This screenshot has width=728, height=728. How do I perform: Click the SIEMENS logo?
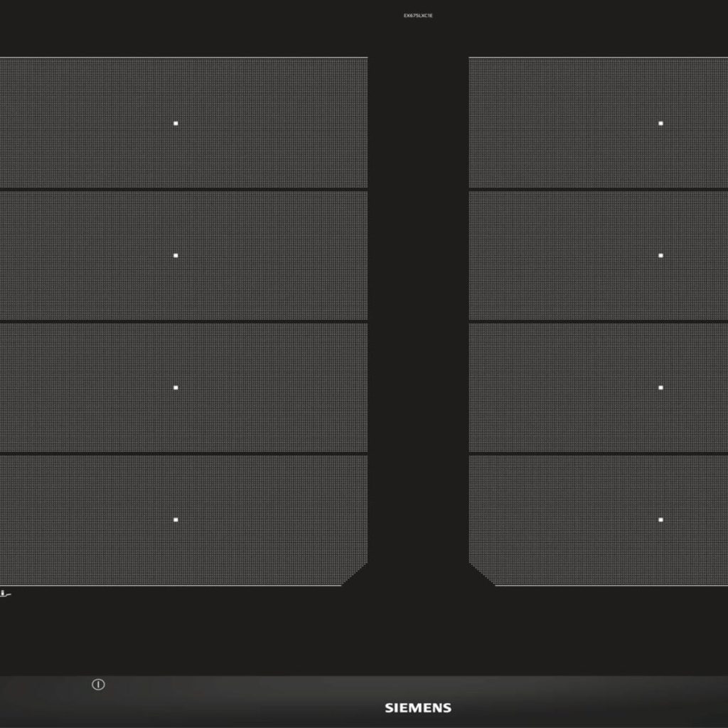point(418,707)
